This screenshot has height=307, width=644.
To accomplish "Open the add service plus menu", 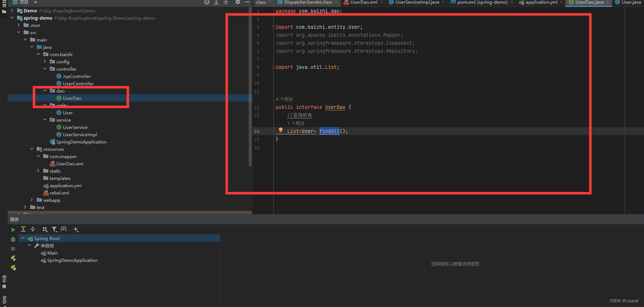I will point(76,229).
